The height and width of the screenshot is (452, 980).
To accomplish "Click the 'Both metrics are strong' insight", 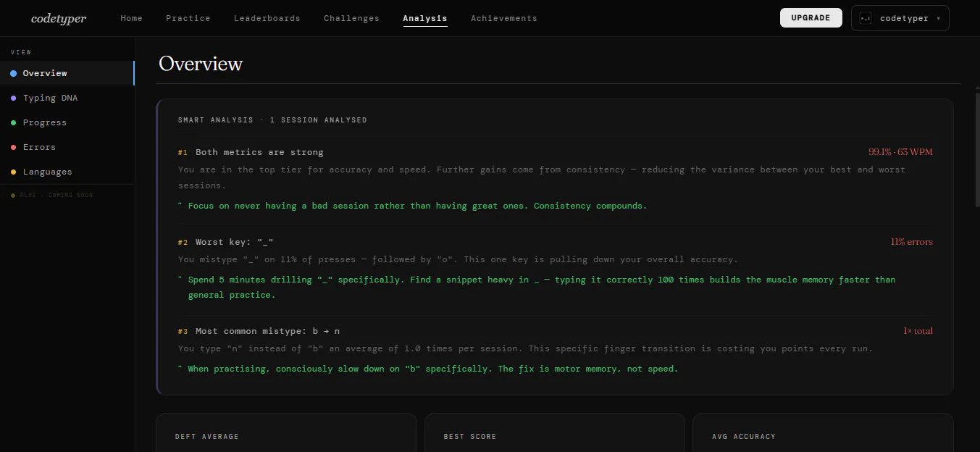I will pos(259,152).
